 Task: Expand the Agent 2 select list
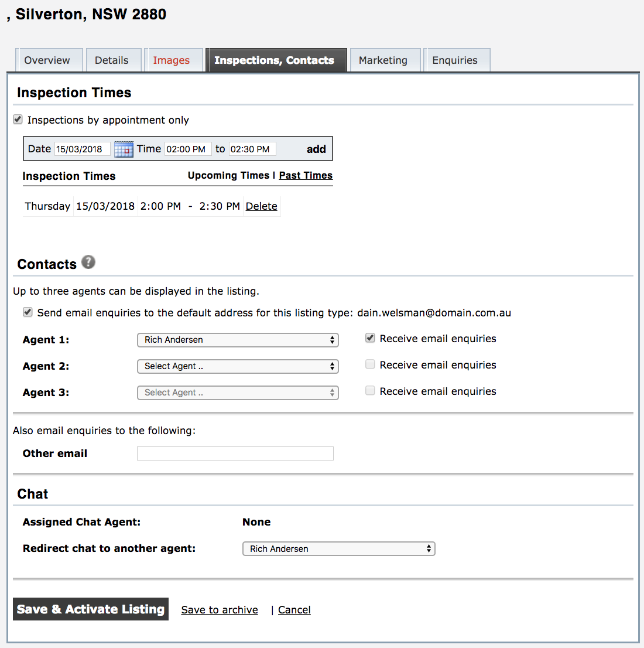pyautogui.click(x=238, y=366)
